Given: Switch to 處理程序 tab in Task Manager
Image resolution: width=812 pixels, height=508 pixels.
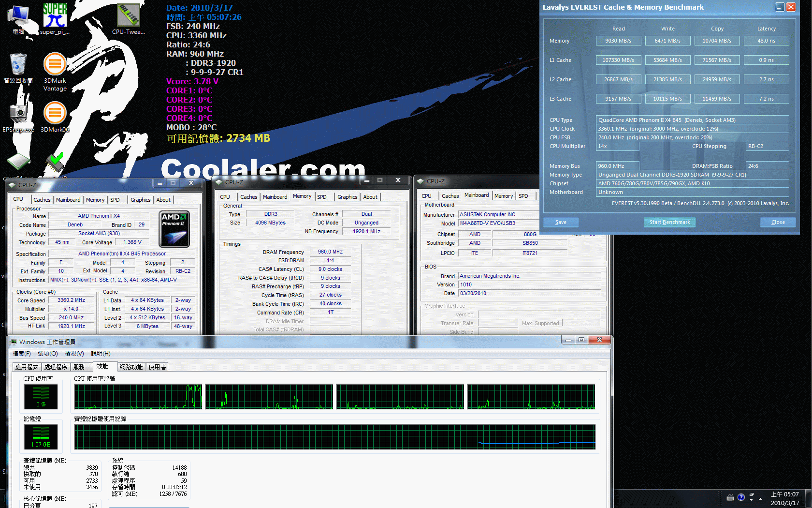Looking at the screenshot, I should tap(56, 367).
